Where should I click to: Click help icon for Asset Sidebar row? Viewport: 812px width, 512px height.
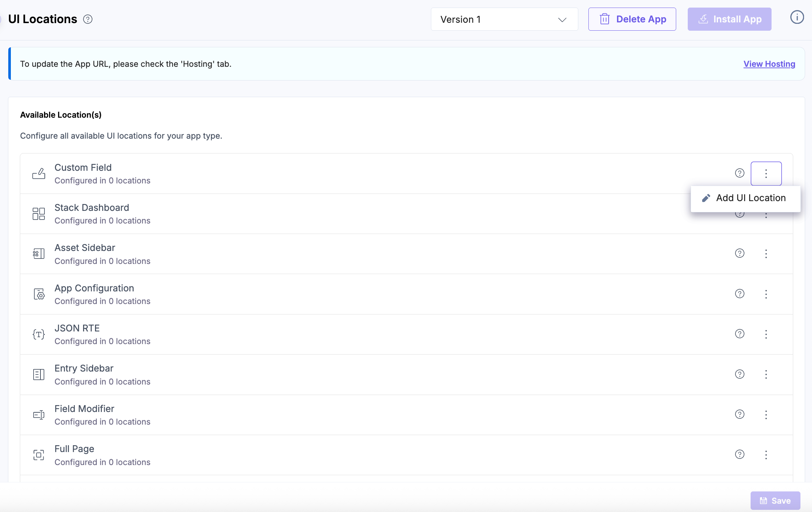coord(739,253)
